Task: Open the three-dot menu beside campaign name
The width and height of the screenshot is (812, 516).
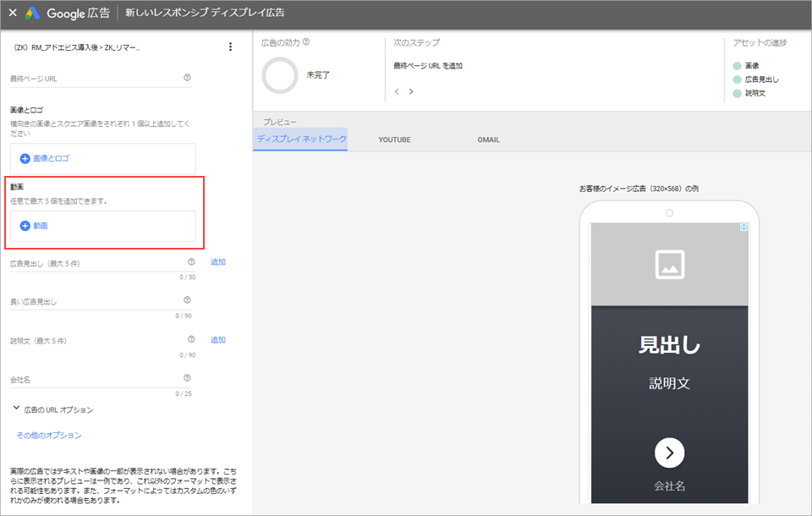Action: point(230,47)
